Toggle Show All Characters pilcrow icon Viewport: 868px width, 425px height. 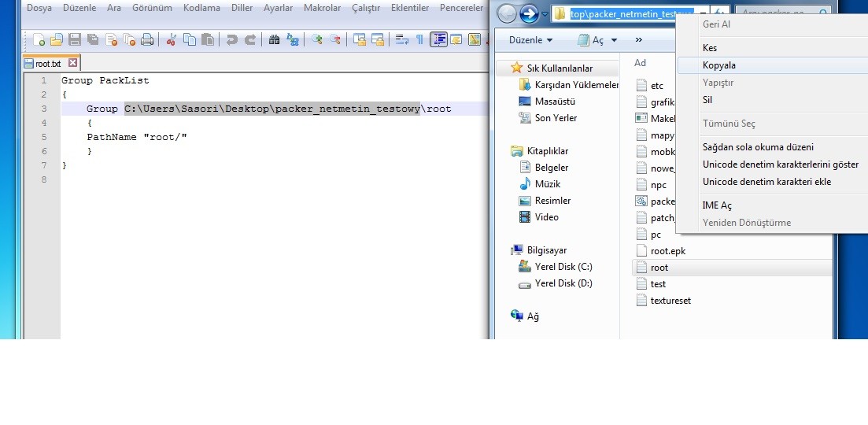419,39
